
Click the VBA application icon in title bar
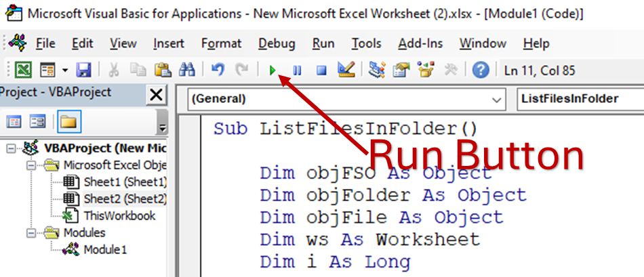click(x=14, y=14)
